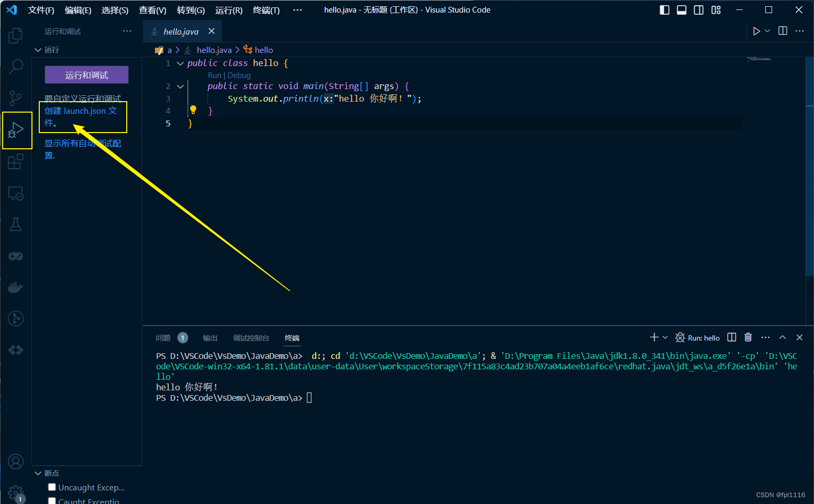814x504 pixels.
Task: Check the Uncaught Exceptions breakpoint checkbox
Action: tap(51, 487)
